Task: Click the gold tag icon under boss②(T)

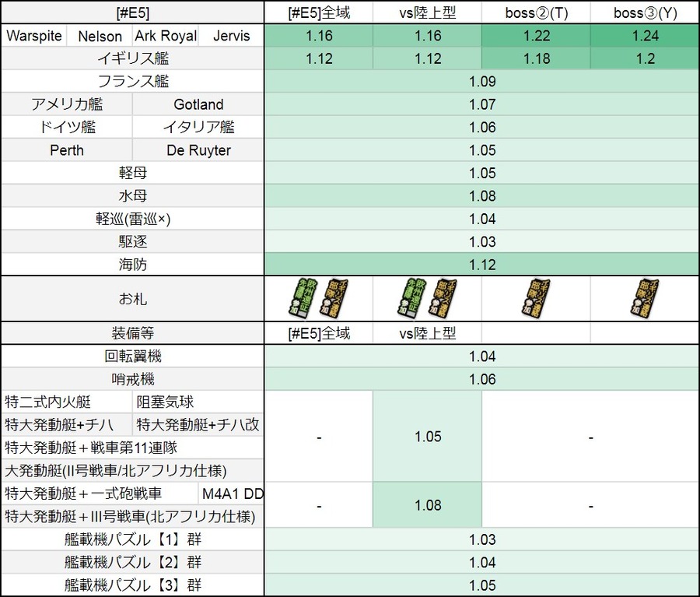Action: tap(536, 298)
